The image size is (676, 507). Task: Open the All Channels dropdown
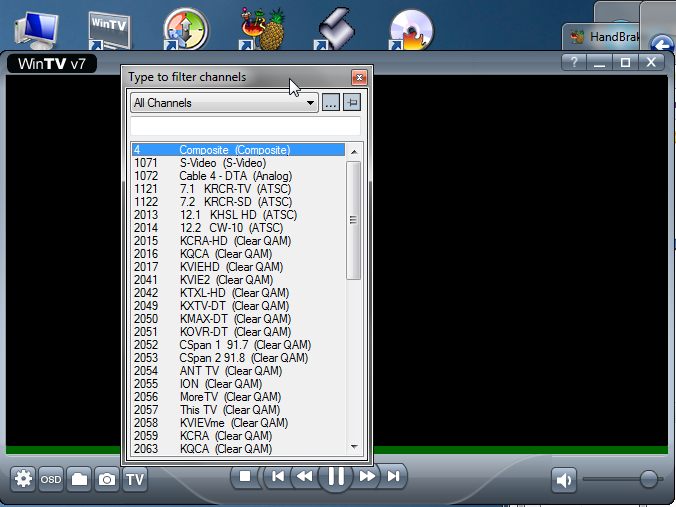point(224,103)
